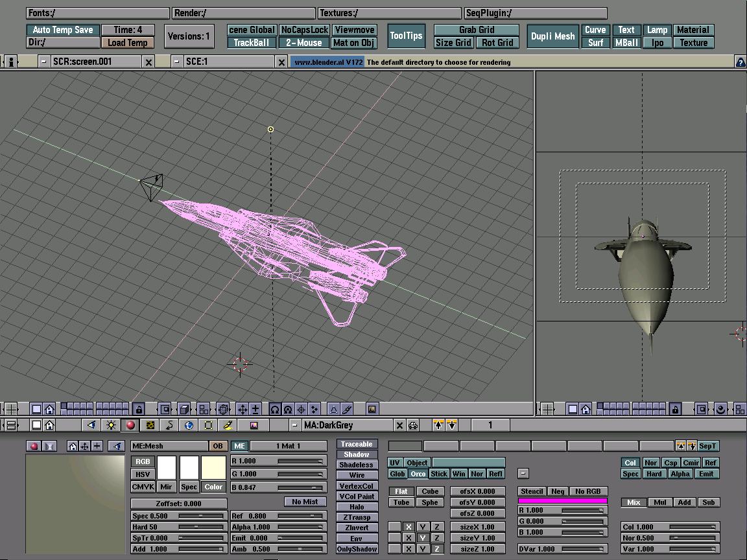Open the Lamp buttons sun icon
The height and width of the screenshot is (560, 747).
(111, 425)
